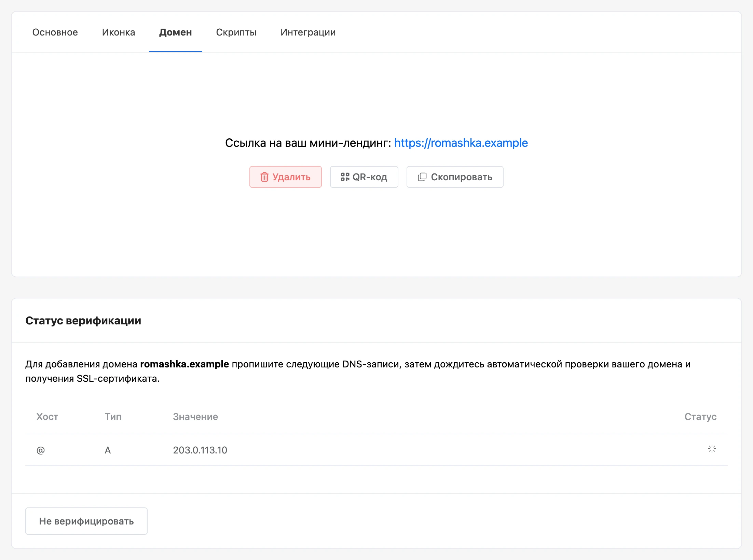
Task: Click the record type A cell
Action: (108, 450)
